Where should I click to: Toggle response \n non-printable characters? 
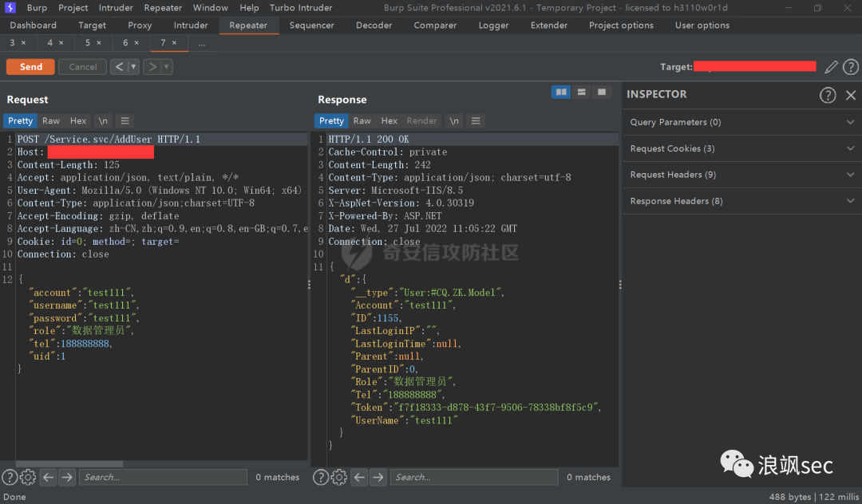[x=454, y=120]
